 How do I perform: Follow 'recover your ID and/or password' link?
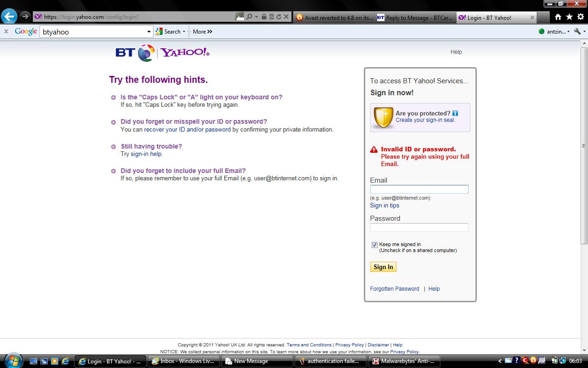coord(187,130)
